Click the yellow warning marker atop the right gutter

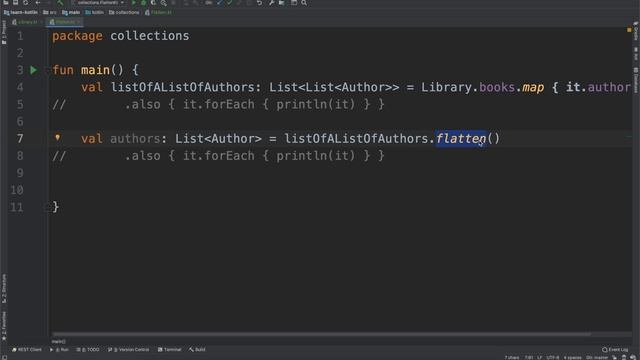point(629,30)
